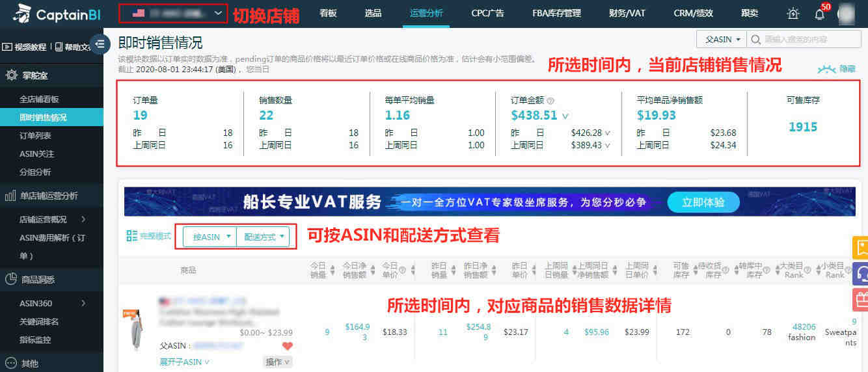Image resolution: width=868 pixels, height=372 pixels.
Task: Open the orange bookmark floating icon
Action: click(x=860, y=248)
